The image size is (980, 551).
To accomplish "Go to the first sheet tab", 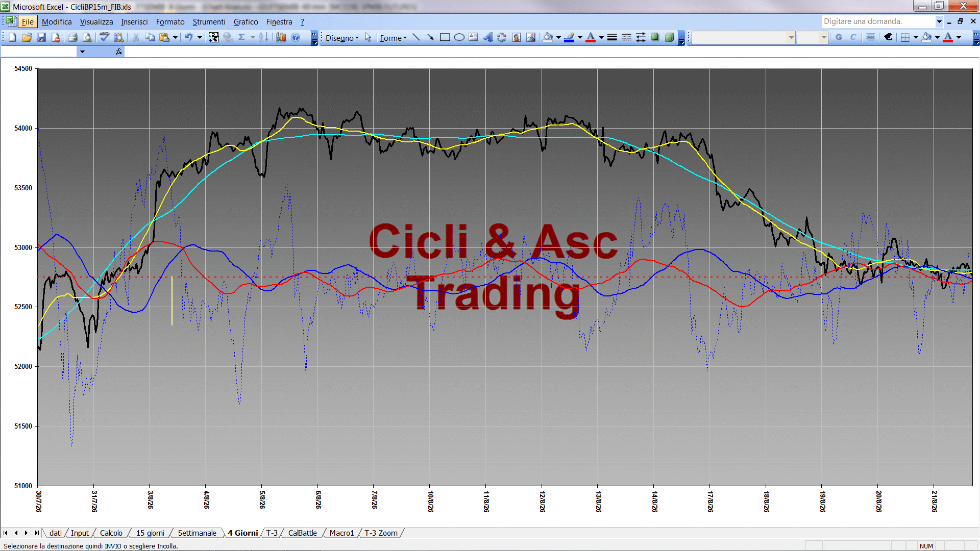I will coord(6,533).
